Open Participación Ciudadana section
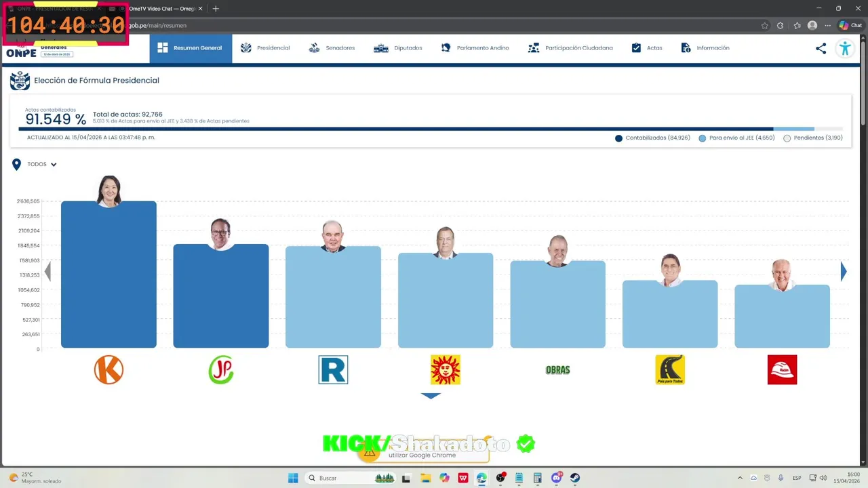This screenshot has height=488, width=868. click(570, 48)
